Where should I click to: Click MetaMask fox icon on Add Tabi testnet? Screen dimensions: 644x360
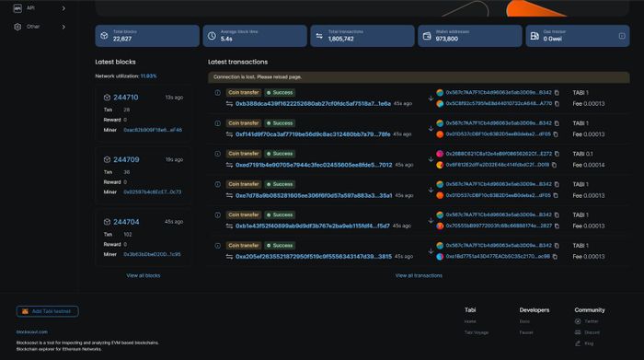[25, 311]
